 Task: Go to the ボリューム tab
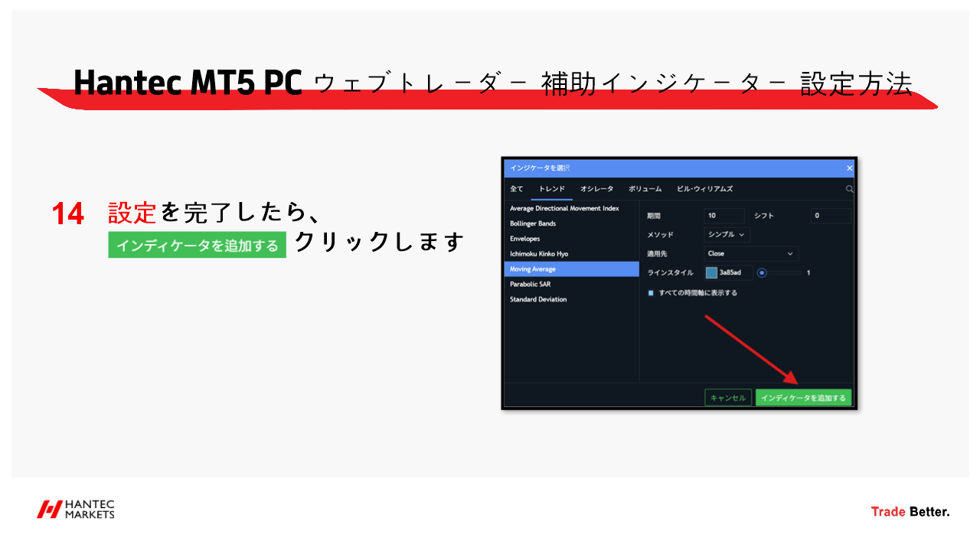click(x=645, y=189)
